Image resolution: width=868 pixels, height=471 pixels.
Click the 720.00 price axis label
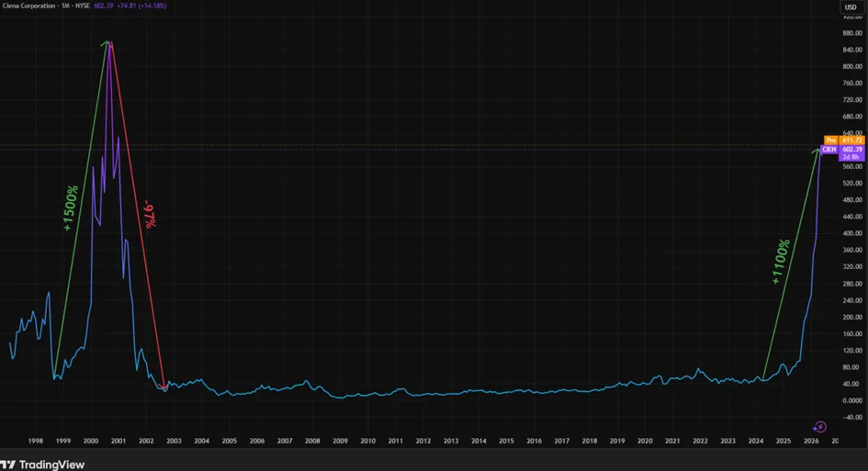[852, 100]
